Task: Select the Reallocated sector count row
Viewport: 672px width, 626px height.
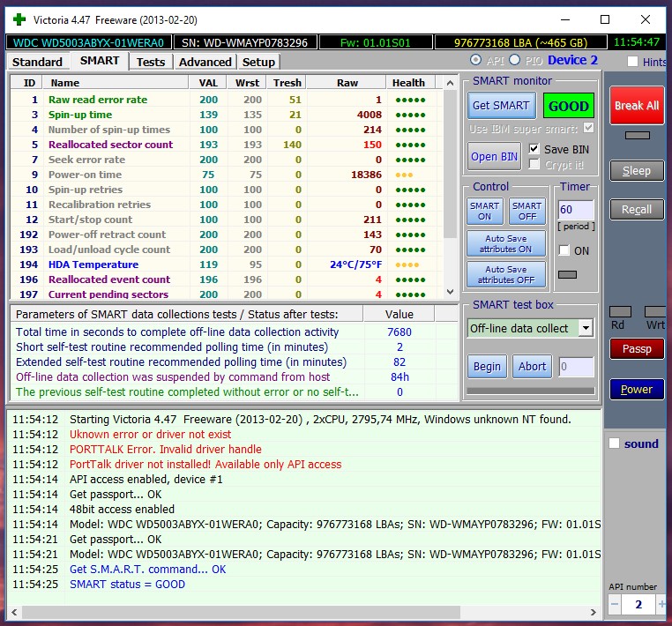Action: (x=227, y=145)
